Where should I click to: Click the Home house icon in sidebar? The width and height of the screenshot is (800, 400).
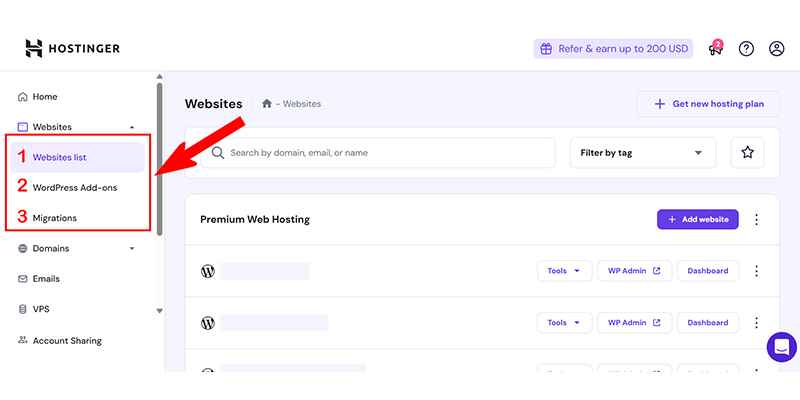[22, 97]
